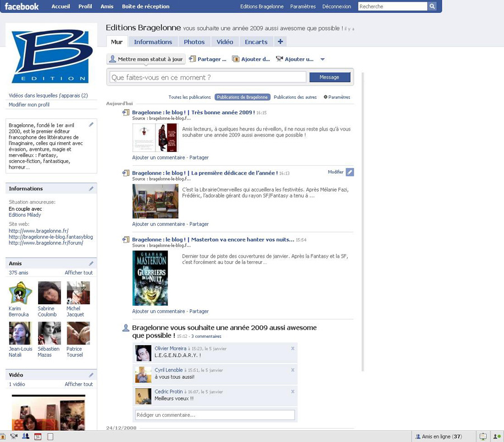Click Afficher tout in Amis section
Image resolution: width=504 pixels, height=442 pixels.
(x=79, y=273)
